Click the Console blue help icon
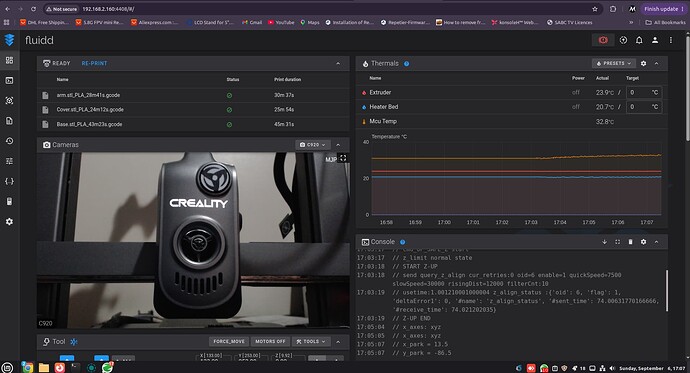 (x=402, y=242)
